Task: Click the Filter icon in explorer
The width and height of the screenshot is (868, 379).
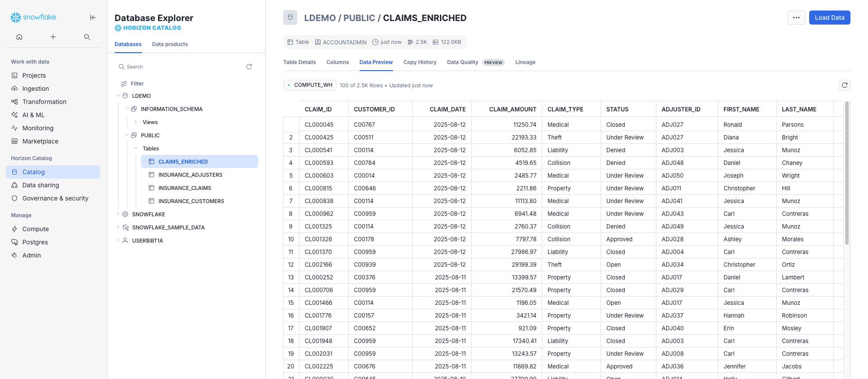Action: point(124,84)
